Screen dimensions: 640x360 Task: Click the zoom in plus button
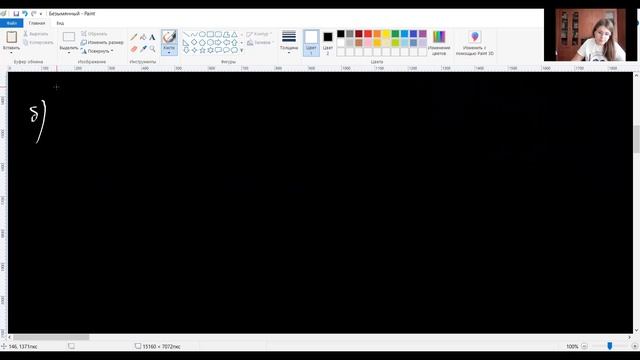[x=635, y=346]
